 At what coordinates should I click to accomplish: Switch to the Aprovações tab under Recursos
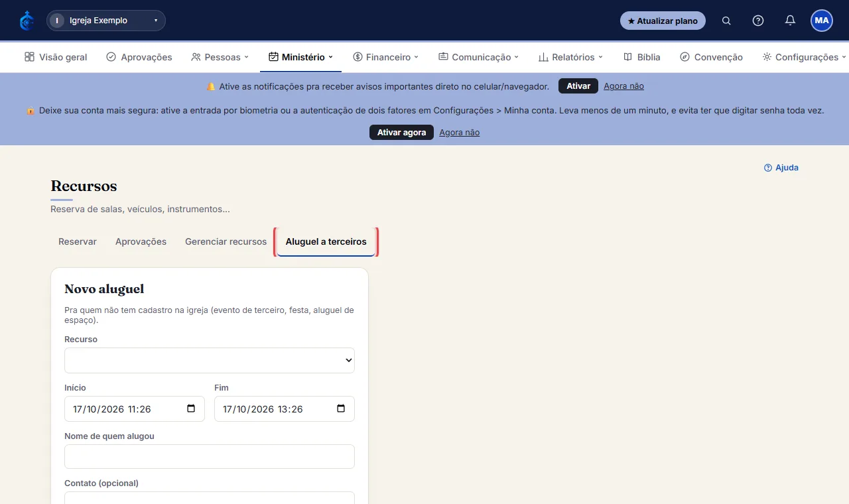pos(141,241)
